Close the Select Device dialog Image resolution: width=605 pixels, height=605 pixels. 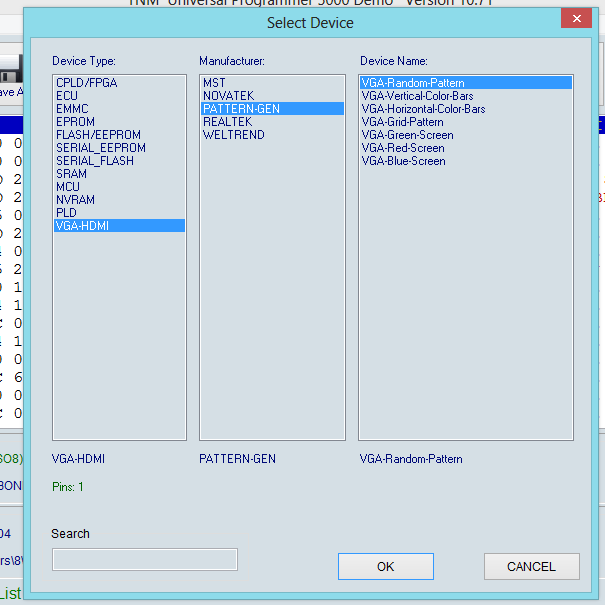point(576,18)
